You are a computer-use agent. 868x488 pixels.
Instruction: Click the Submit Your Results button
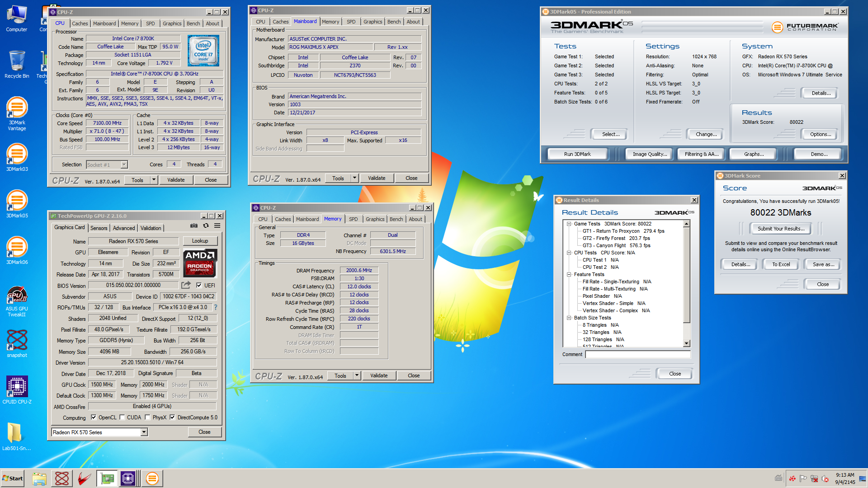pos(781,229)
